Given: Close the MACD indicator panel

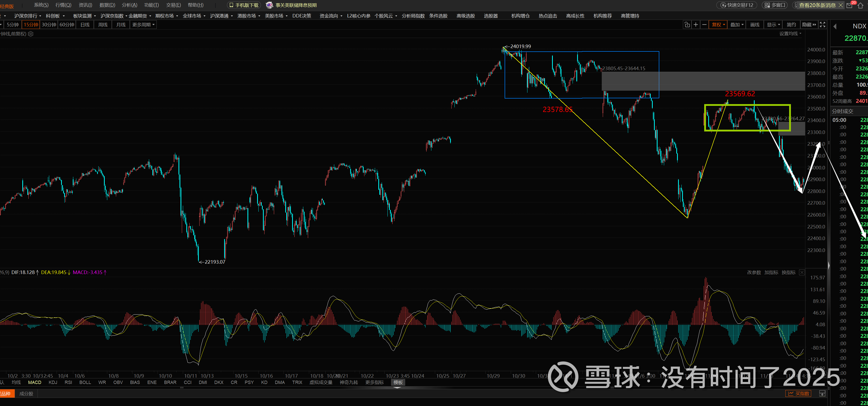Looking at the screenshot, I should pyautogui.click(x=802, y=272).
